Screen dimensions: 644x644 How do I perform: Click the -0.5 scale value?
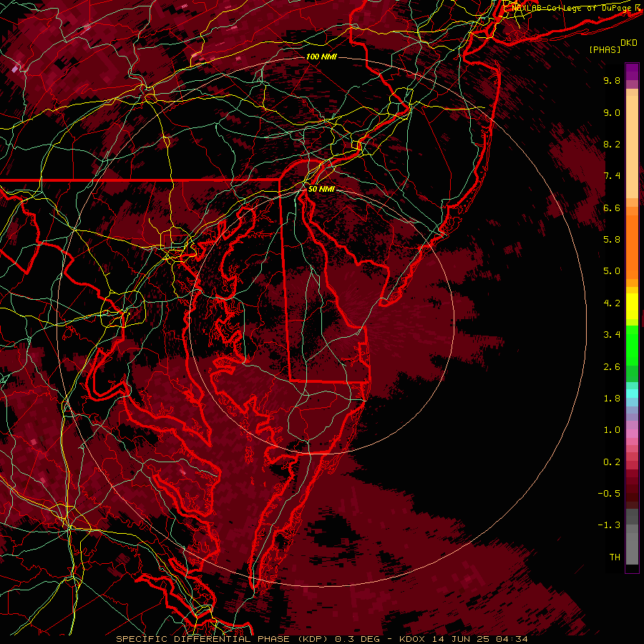tap(609, 494)
